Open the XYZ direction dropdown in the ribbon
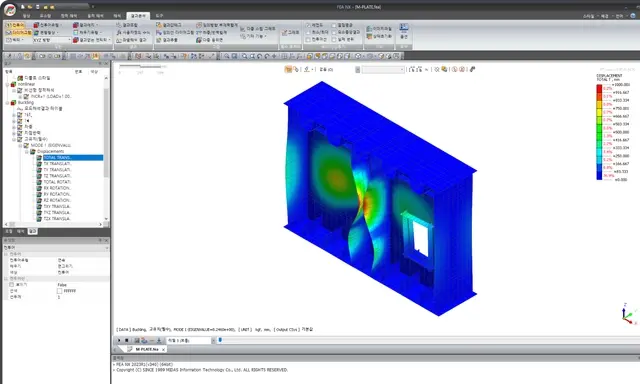Image resolution: width=640 pixels, height=384 pixels. point(52,40)
